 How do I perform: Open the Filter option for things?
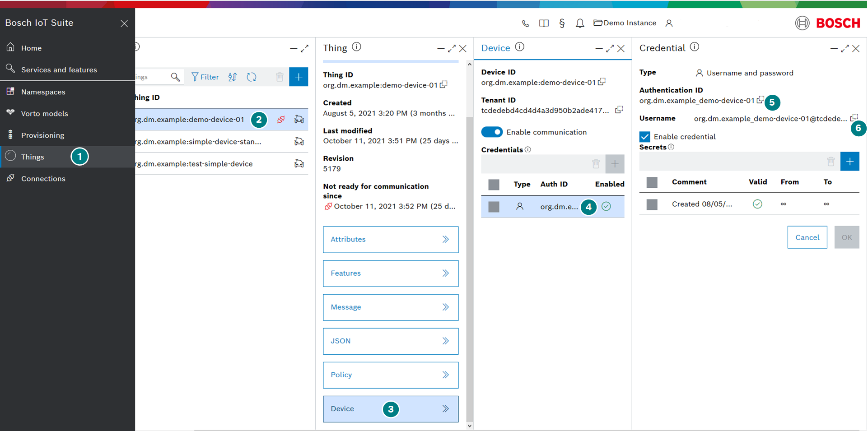pos(205,77)
